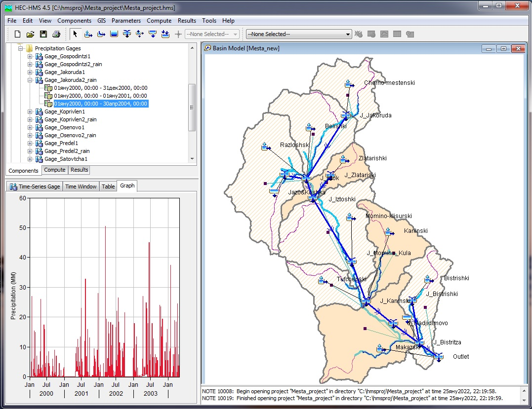Collapse the Gage_Jakoruda2_rain node
The height and width of the screenshot is (409, 532).
(30, 80)
